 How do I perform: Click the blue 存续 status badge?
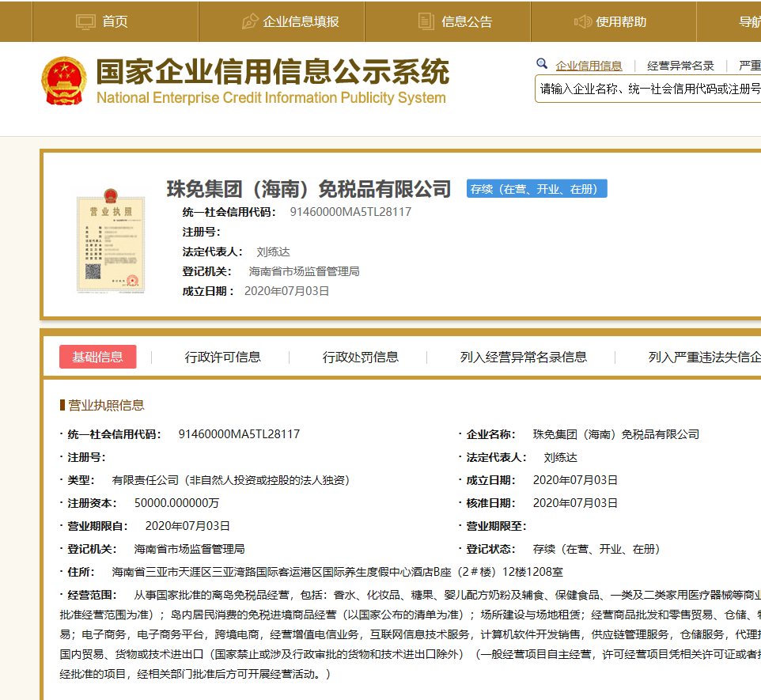point(536,189)
